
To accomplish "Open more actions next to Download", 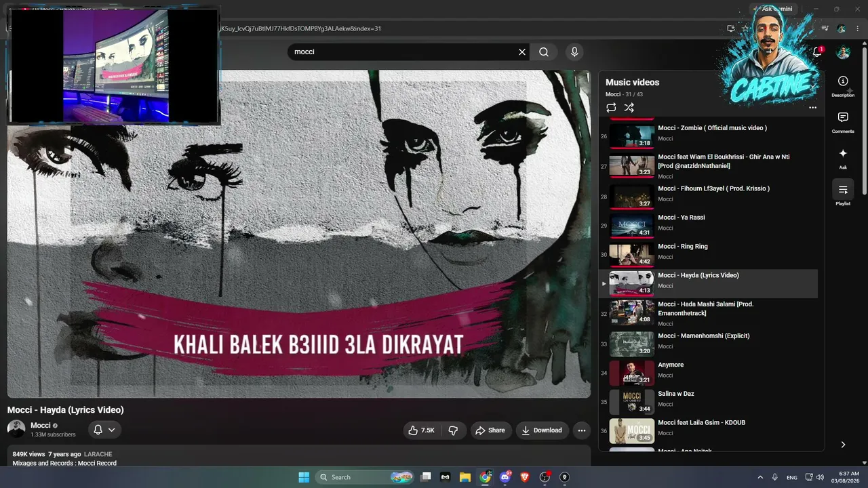I will pyautogui.click(x=581, y=430).
